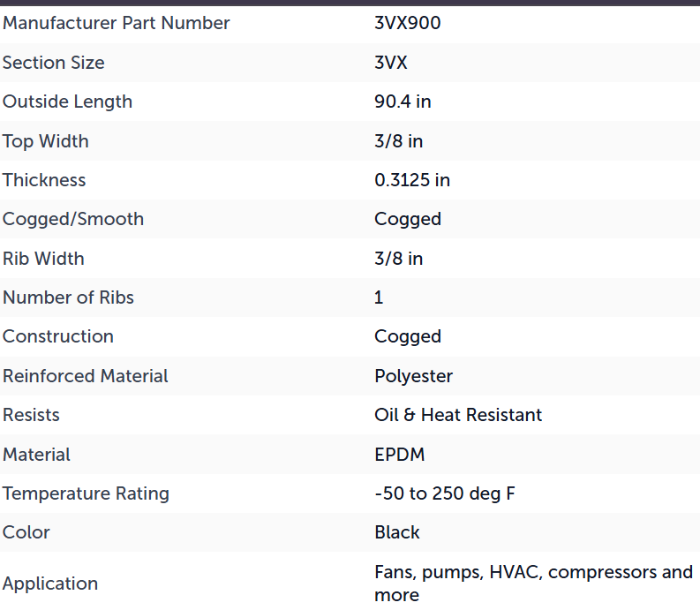Select the 90.4 in outside length value
This screenshot has height=610, width=700.
click(x=403, y=102)
